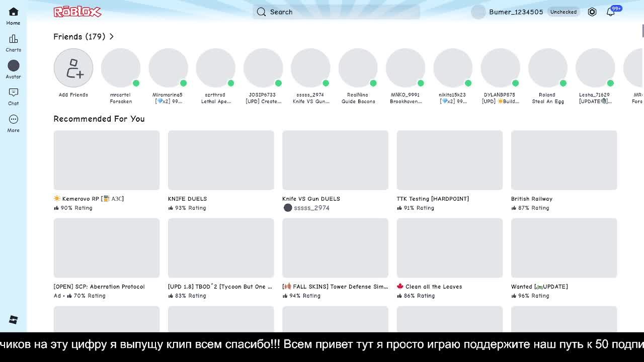The image size is (644, 362).
Task: Click the Search input field
Action: 336,12
